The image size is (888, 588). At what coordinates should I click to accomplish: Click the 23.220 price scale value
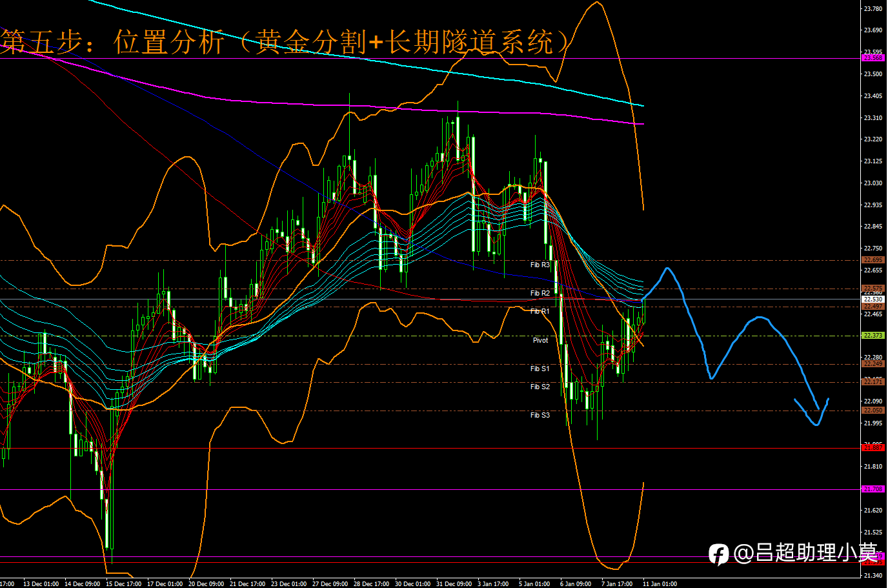[873, 139]
